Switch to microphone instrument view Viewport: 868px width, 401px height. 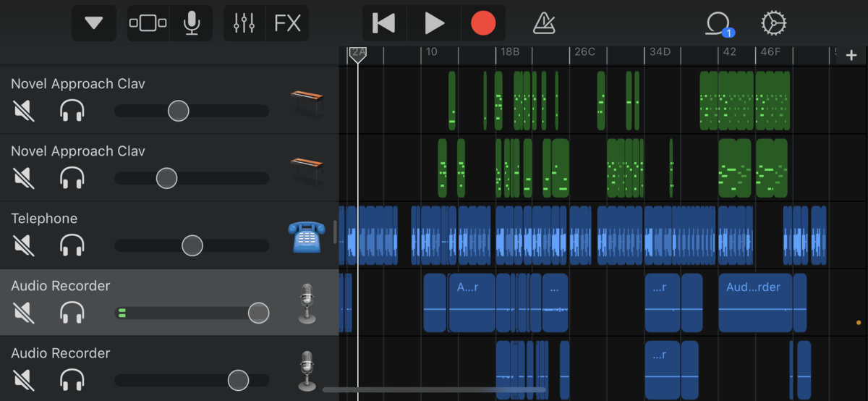pyautogui.click(x=192, y=23)
